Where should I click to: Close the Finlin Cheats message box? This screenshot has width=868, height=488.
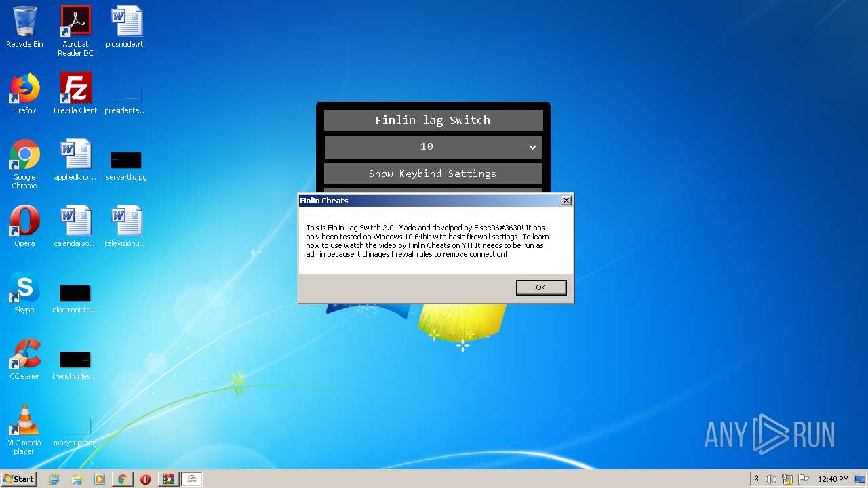[566, 201]
